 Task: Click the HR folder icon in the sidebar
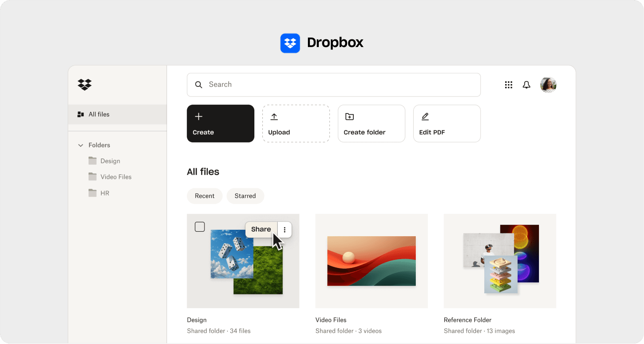point(93,193)
